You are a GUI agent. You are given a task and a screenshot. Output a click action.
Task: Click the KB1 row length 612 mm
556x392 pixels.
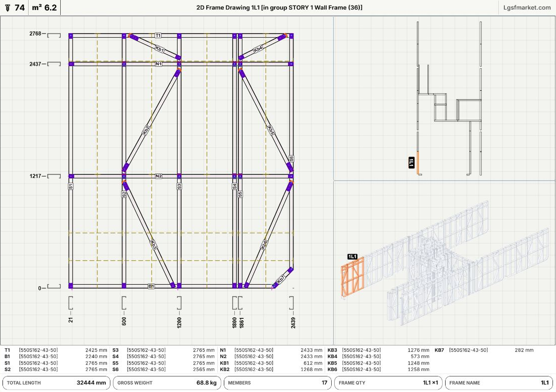[313, 363]
